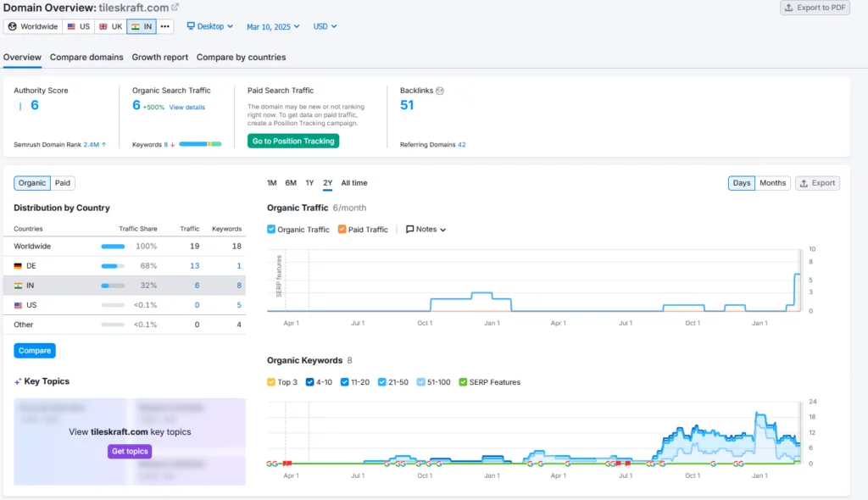Click the Backlinks info icon
The width and height of the screenshot is (868, 500).
(x=440, y=91)
